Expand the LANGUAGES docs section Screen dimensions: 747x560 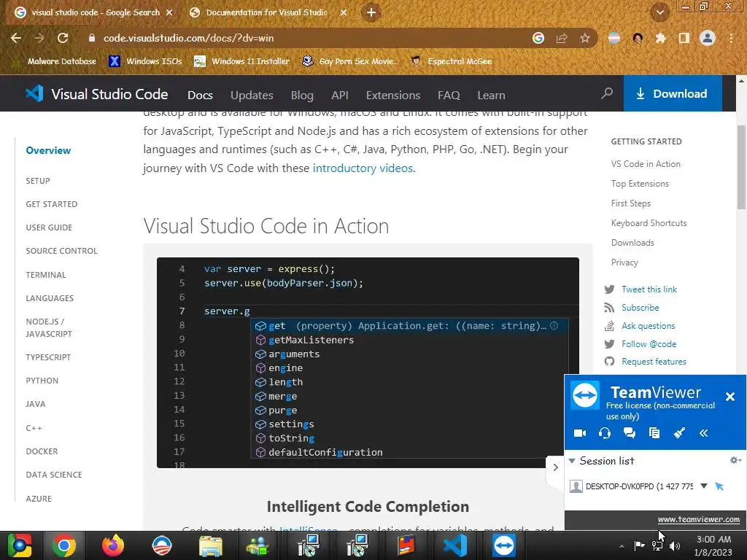point(50,298)
